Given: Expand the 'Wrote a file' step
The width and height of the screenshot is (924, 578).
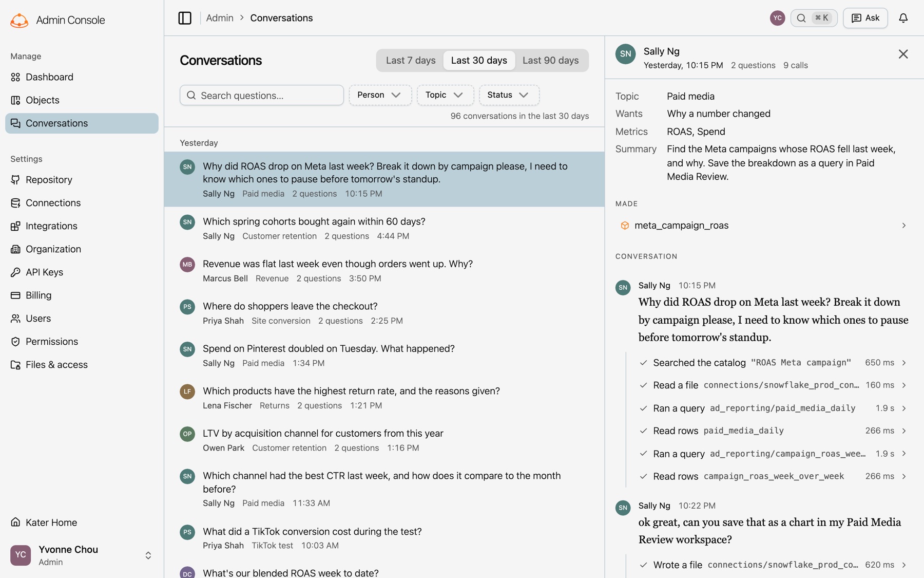Looking at the screenshot, I should pos(903,565).
